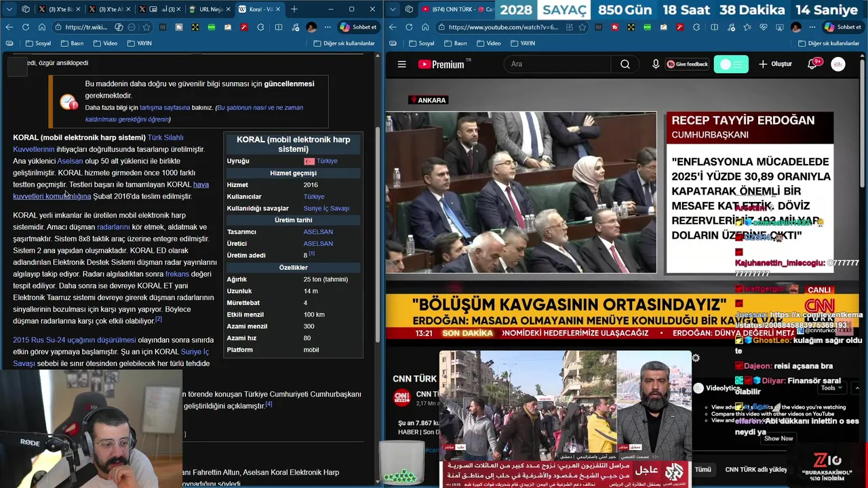This screenshot has height=488, width=868.
Task: Open the Sosyal bookmarks folder in Wikipedia window
Action: (x=38, y=43)
